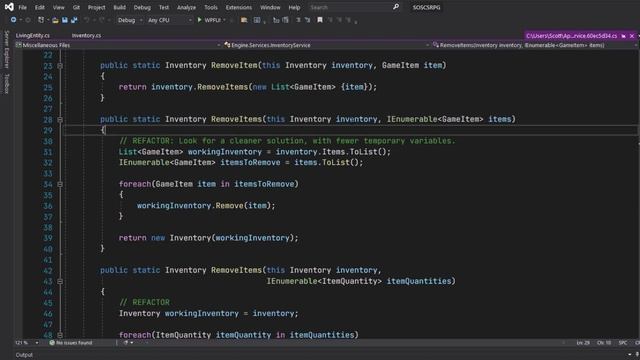Open the Server Explorer side tab
This screenshot has width=640, height=360.
click(x=7, y=49)
